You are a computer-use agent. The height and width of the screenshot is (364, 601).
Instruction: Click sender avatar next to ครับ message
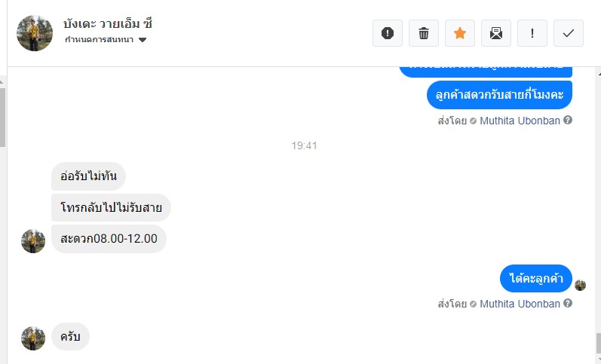(33, 338)
